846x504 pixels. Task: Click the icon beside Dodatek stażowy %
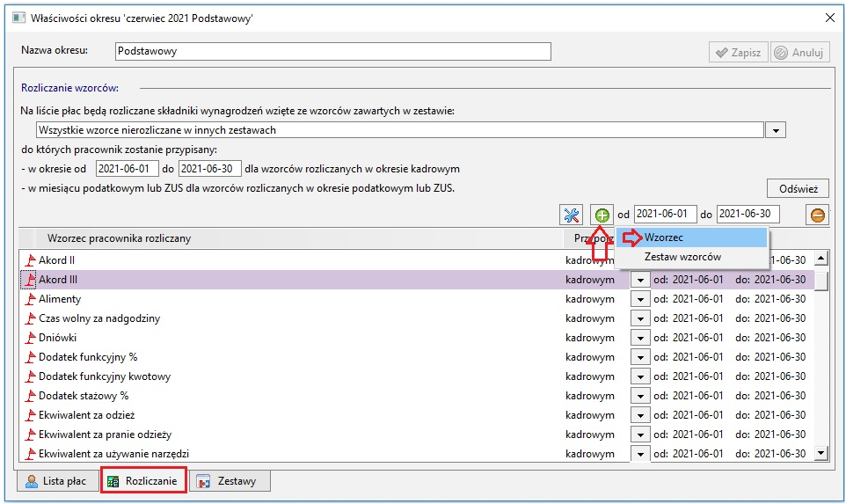coord(31,396)
